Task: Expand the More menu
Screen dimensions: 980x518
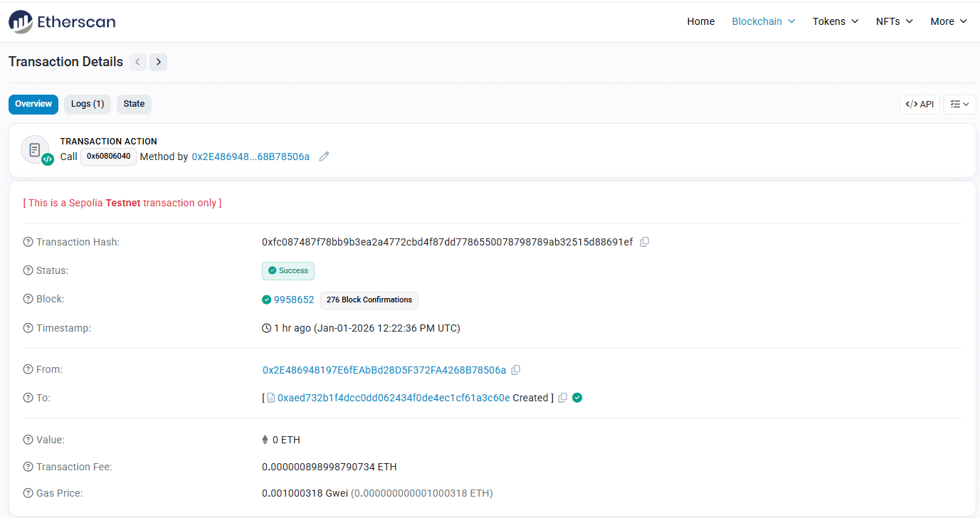Action: [949, 21]
